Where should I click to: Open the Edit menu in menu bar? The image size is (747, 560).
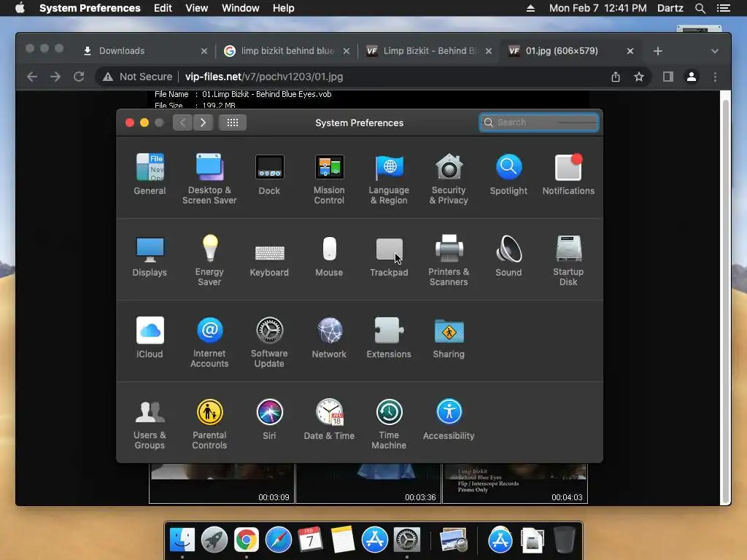pyautogui.click(x=163, y=8)
